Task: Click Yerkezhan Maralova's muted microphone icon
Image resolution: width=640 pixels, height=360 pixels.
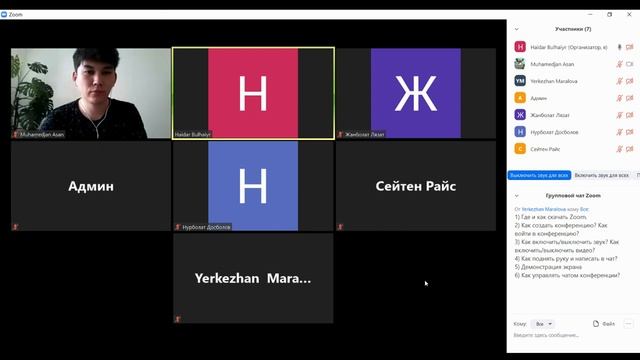Action: point(619,81)
